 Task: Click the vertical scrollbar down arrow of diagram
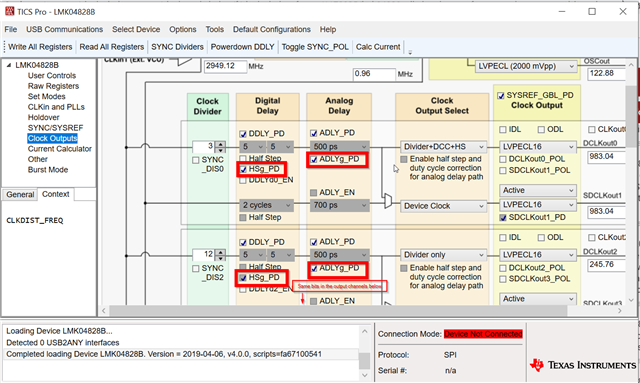click(x=631, y=300)
